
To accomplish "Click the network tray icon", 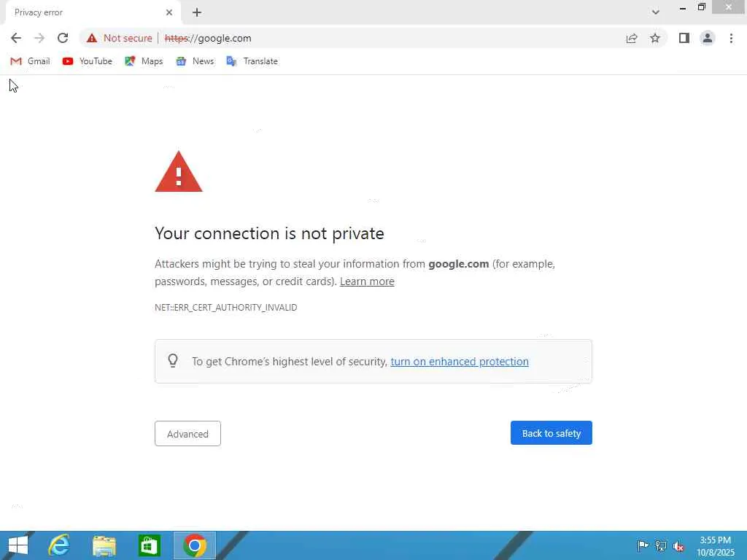I will click(x=660, y=545).
